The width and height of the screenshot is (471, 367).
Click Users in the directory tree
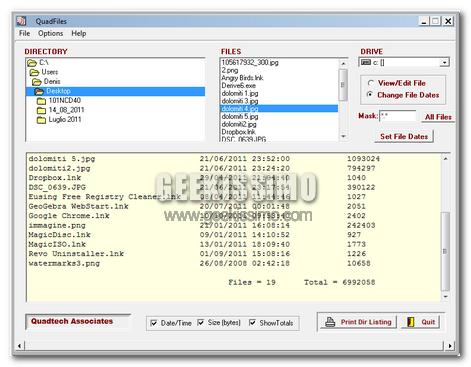pyautogui.click(x=50, y=72)
